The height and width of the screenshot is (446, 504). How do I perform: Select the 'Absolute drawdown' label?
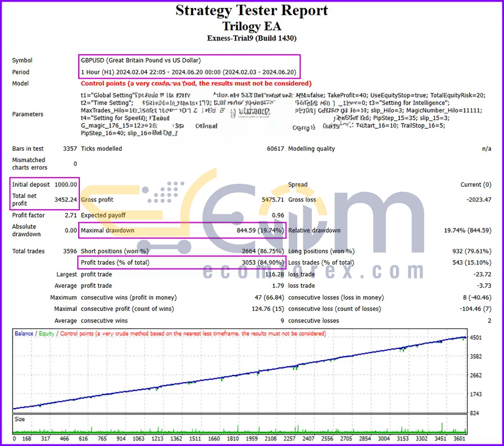(26, 230)
